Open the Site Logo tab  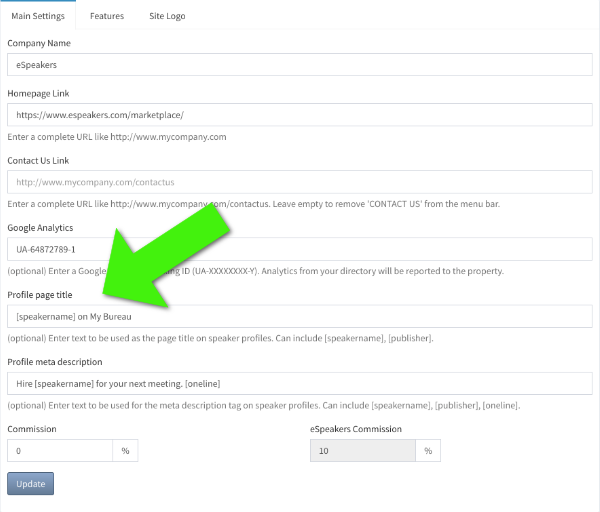coord(167,16)
